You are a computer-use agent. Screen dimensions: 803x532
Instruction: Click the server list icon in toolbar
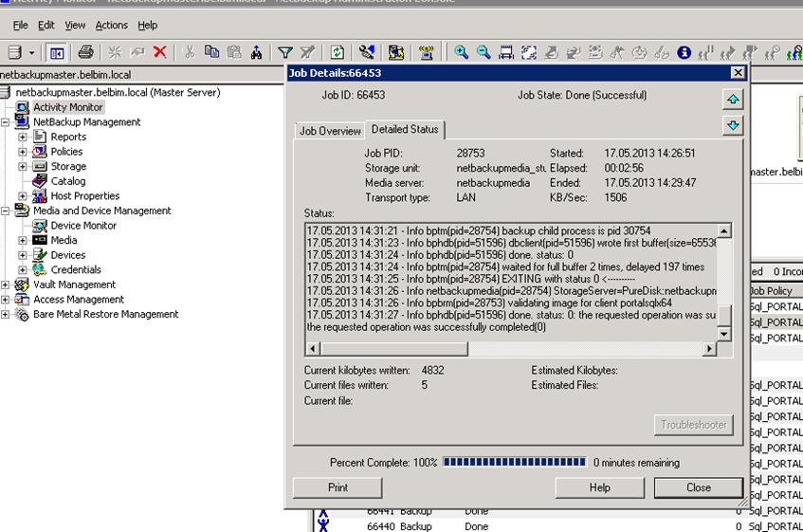(x=15, y=52)
